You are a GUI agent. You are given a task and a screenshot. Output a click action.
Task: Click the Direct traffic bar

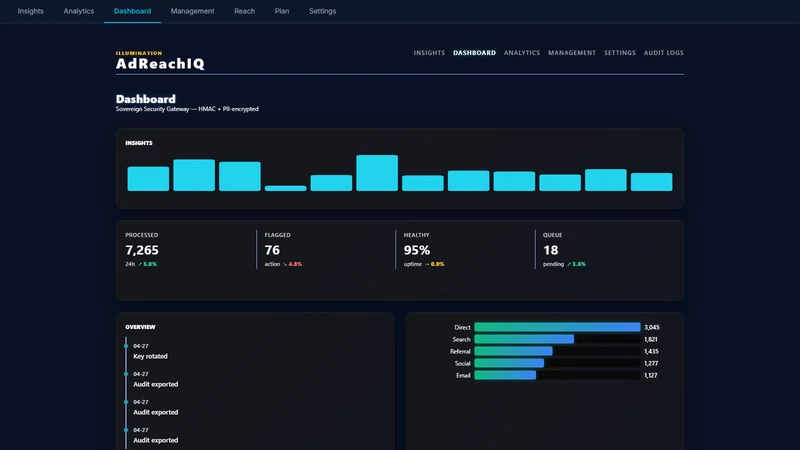pos(557,327)
